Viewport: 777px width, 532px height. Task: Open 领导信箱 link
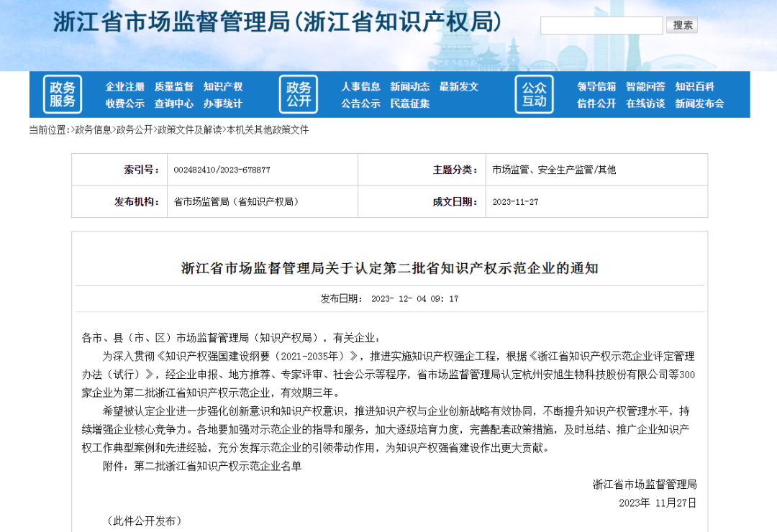[x=596, y=87]
